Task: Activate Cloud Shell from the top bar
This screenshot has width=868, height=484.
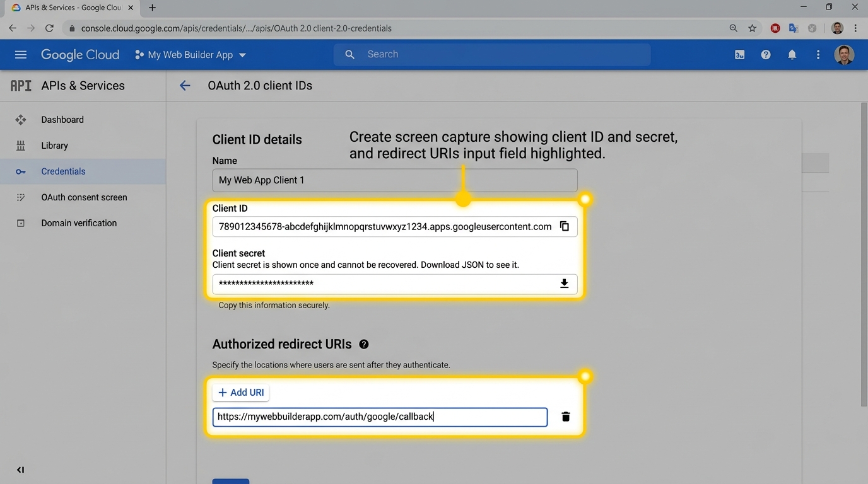Action: pos(739,55)
